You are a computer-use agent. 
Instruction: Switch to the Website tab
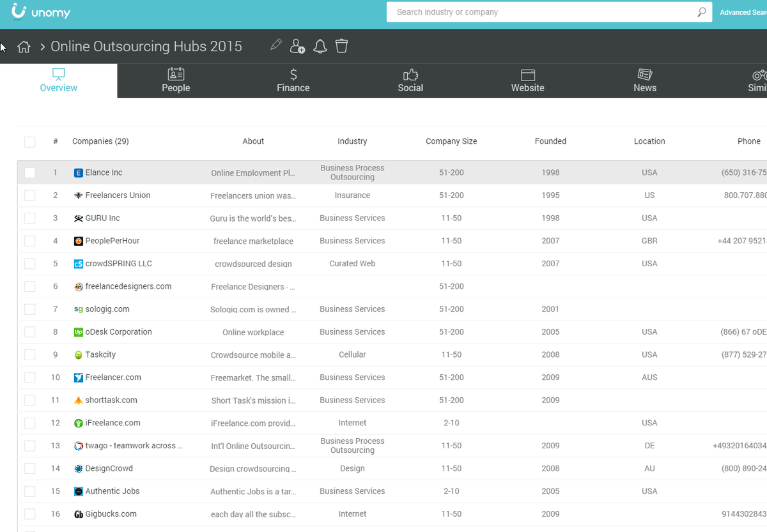tap(528, 81)
